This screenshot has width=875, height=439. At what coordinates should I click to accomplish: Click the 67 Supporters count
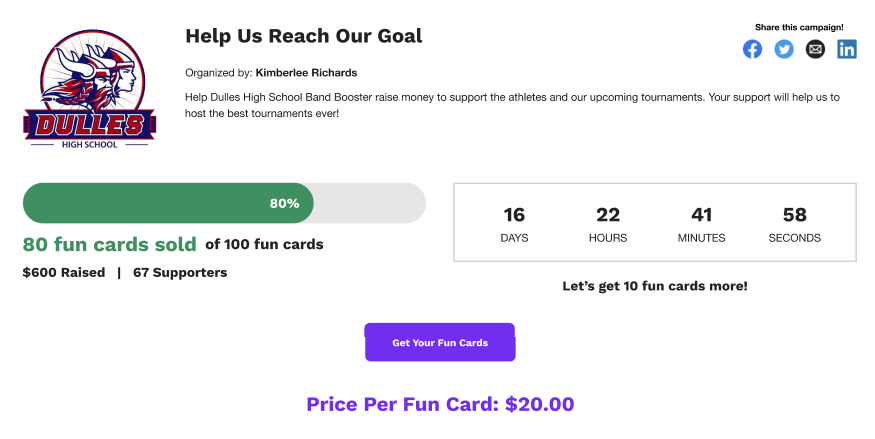[x=180, y=272]
